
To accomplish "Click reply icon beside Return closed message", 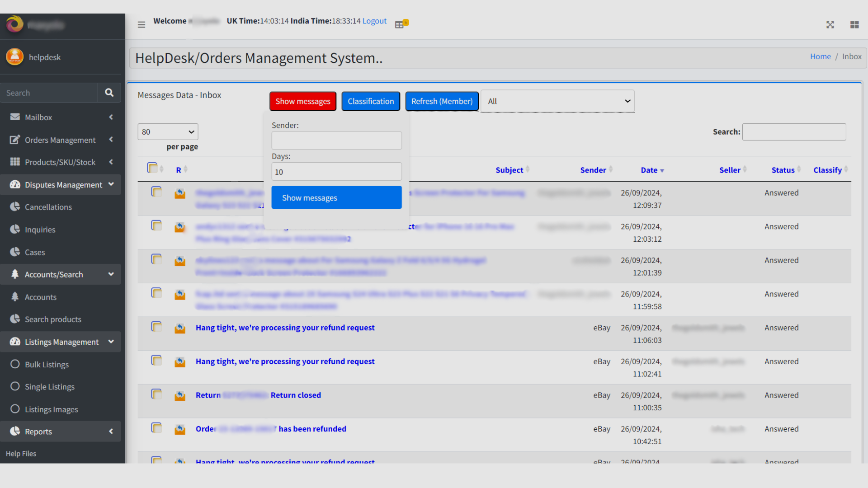I will coord(180,396).
